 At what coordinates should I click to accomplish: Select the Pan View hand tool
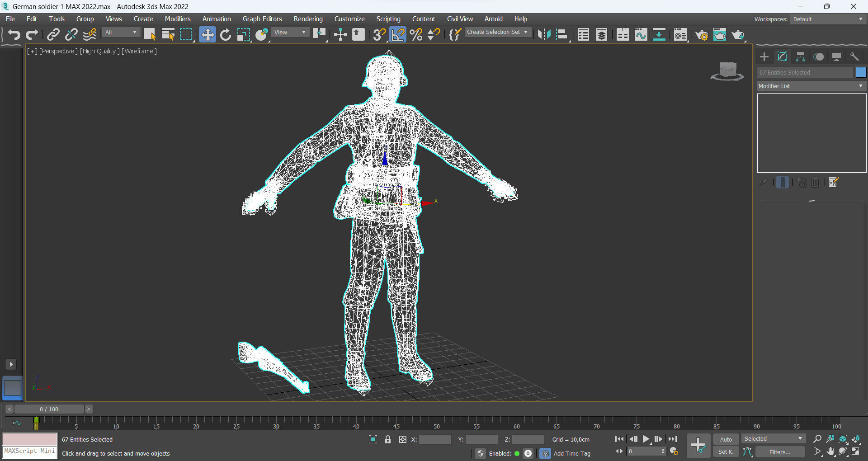pyautogui.click(x=830, y=452)
